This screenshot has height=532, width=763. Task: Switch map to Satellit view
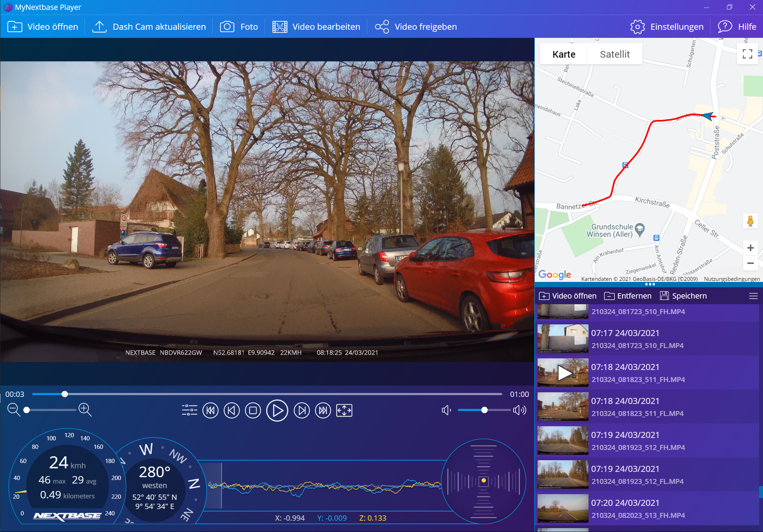pyautogui.click(x=615, y=54)
